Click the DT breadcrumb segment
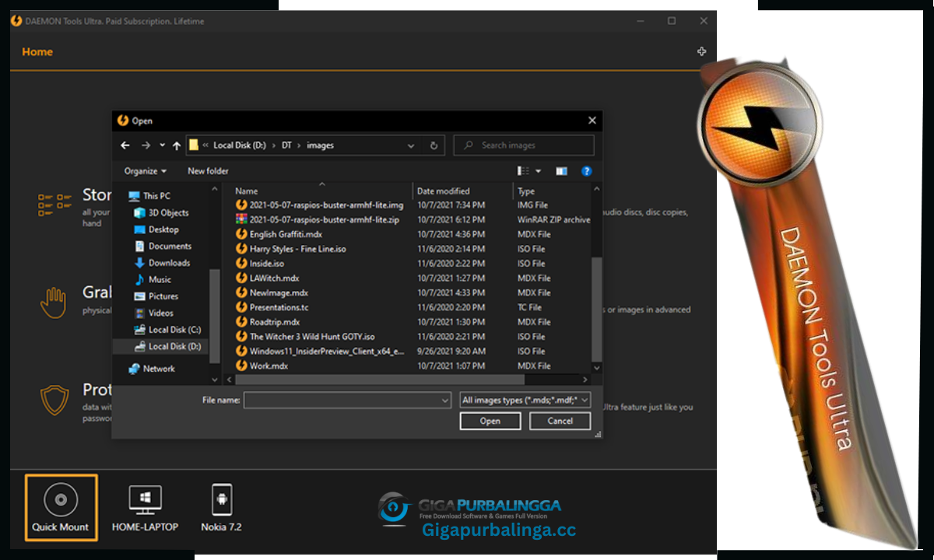The height and width of the screenshot is (560, 934). (286, 145)
